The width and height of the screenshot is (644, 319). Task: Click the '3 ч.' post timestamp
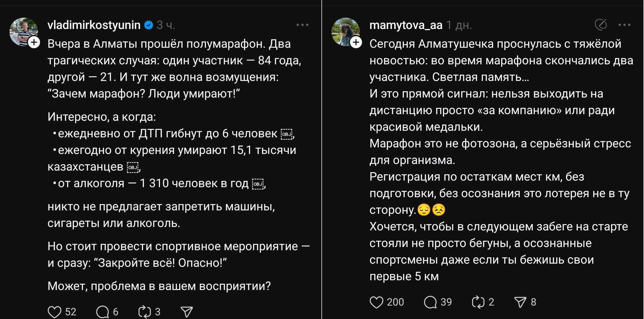point(166,25)
